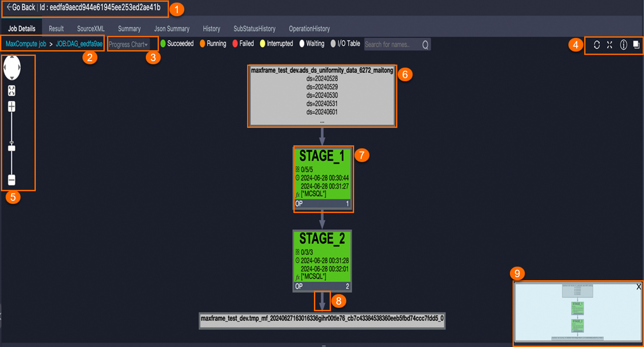Open the Progress Chart dropdown
644x347 pixels.
coord(128,45)
